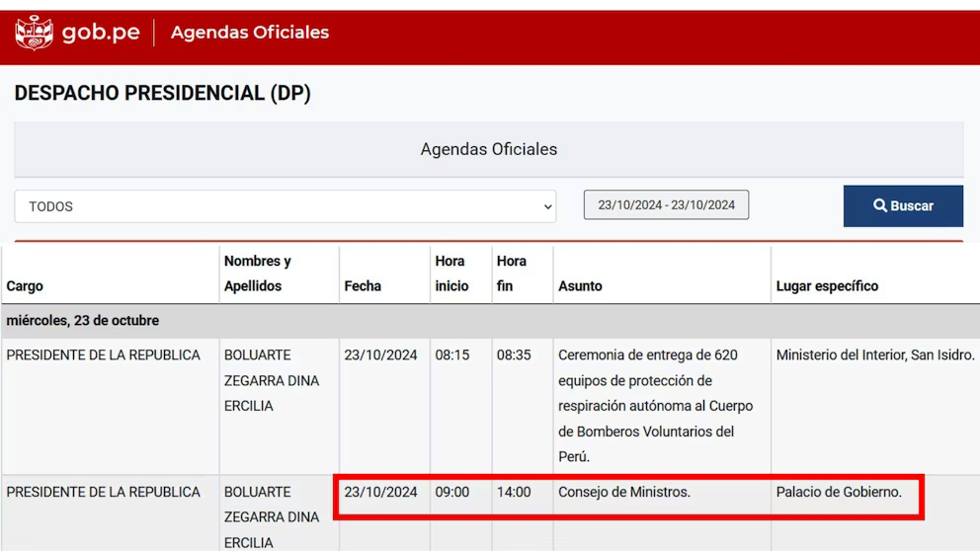Click end time 08:35
The width and height of the screenshot is (980, 551).
514,354
